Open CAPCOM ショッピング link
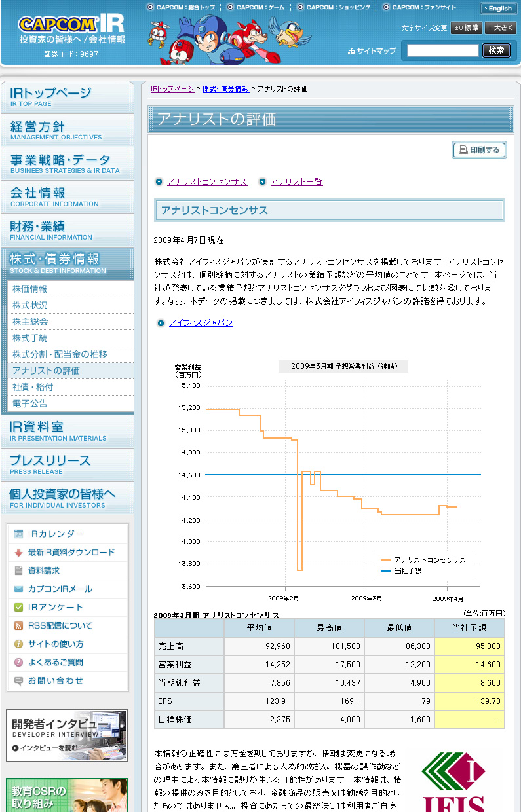 334,7
